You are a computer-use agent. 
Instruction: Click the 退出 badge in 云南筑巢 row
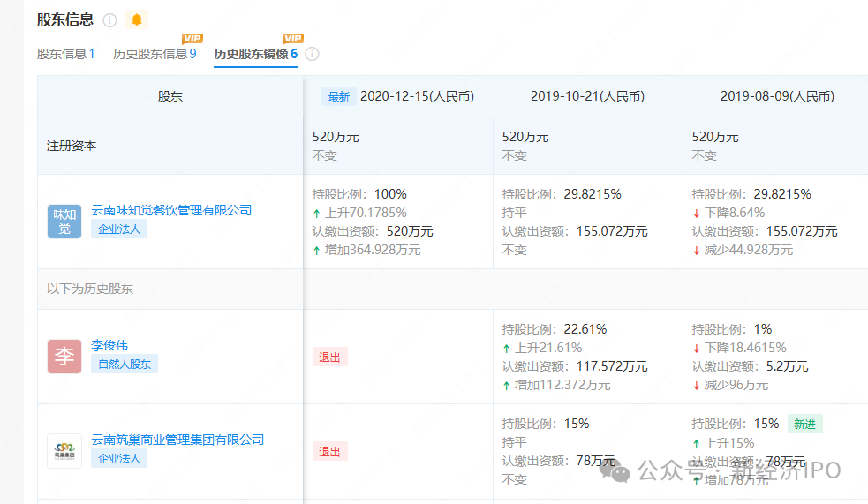point(329,452)
